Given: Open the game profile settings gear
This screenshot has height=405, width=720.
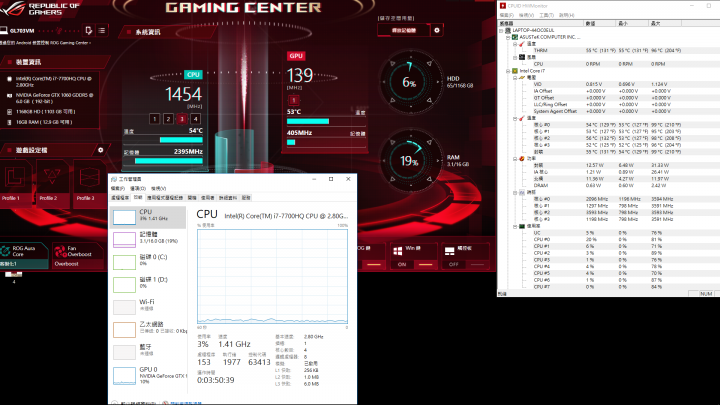Looking at the screenshot, I should point(101,150).
